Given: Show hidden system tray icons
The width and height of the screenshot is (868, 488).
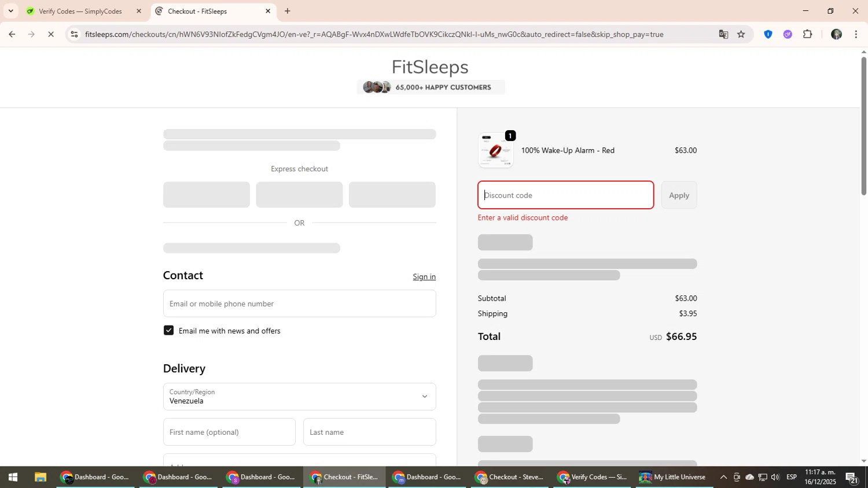Looking at the screenshot, I should pos(723,477).
